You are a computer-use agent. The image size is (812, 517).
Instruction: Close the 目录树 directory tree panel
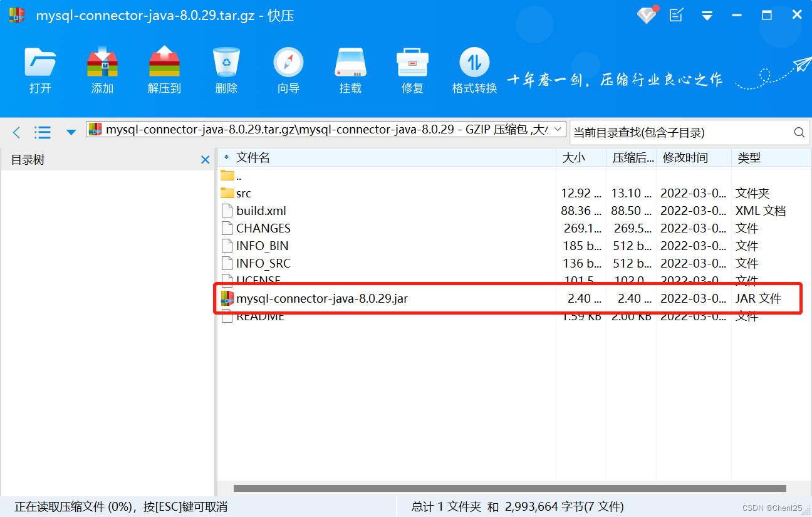[206, 160]
